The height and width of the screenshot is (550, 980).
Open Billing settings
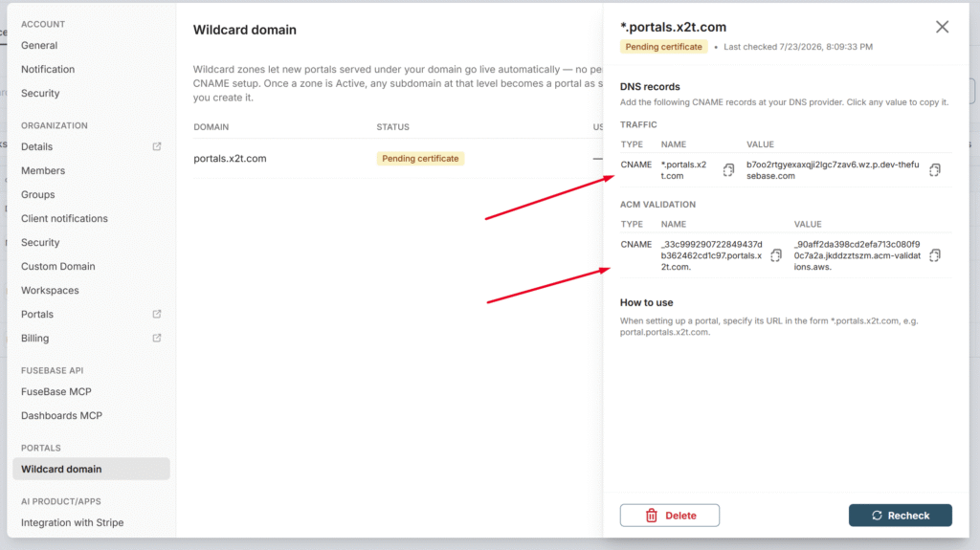coord(35,338)
